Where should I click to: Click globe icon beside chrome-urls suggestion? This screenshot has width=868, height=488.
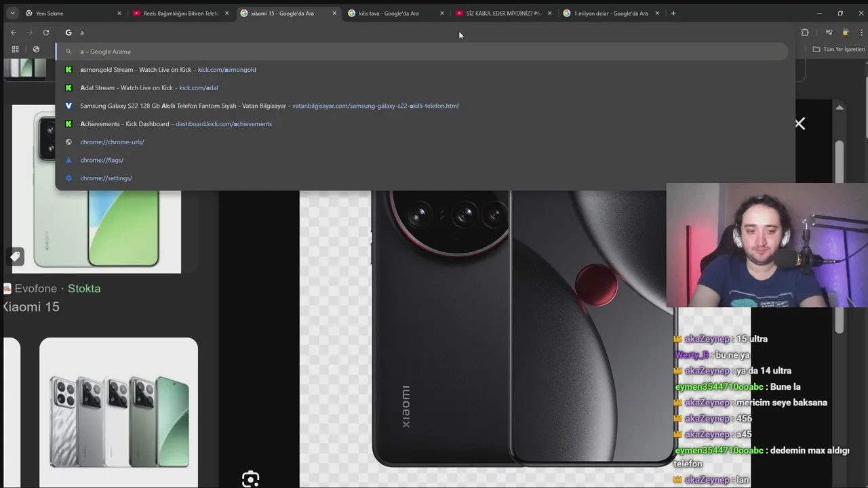68,142
